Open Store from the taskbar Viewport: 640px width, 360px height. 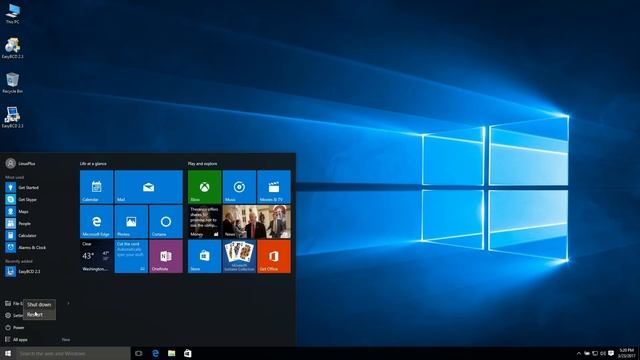point(188,353)
